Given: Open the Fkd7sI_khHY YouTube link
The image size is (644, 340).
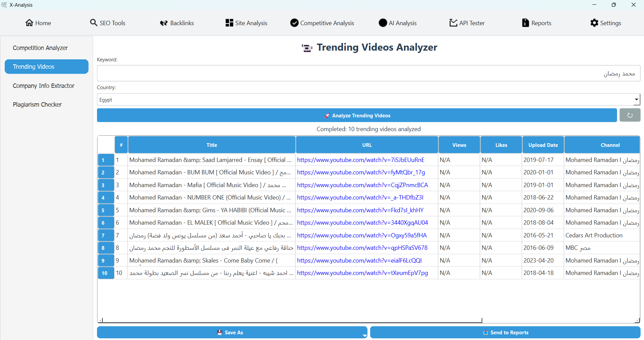Looking at the screenshot, I should tap(360, 210).
